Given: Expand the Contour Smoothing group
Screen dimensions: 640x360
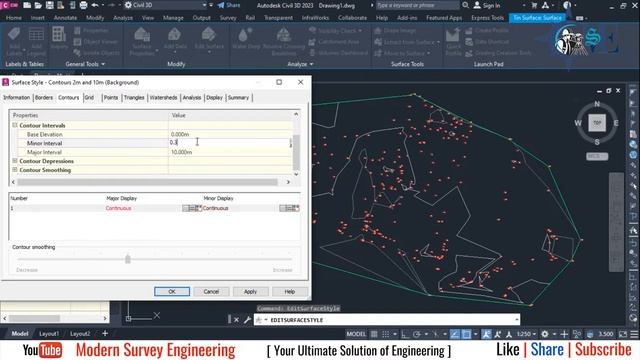Looking at the screenshot, I should coord(15,170).
